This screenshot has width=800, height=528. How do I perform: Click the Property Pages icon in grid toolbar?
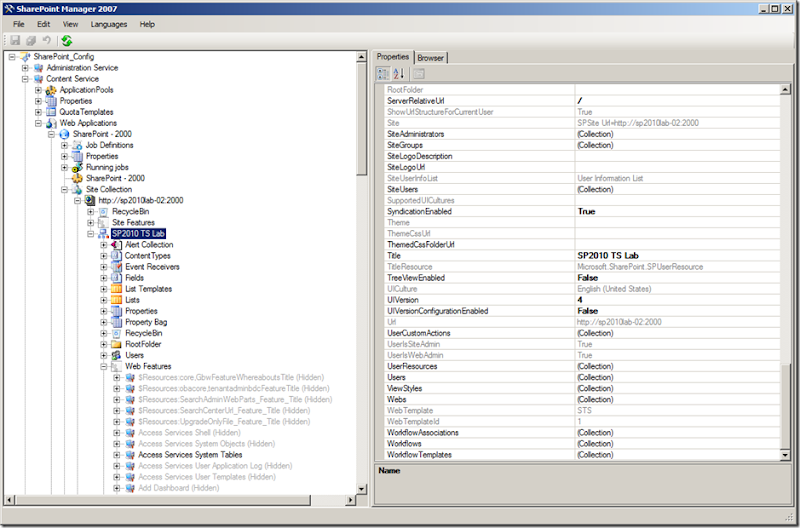tap(420, 74)
